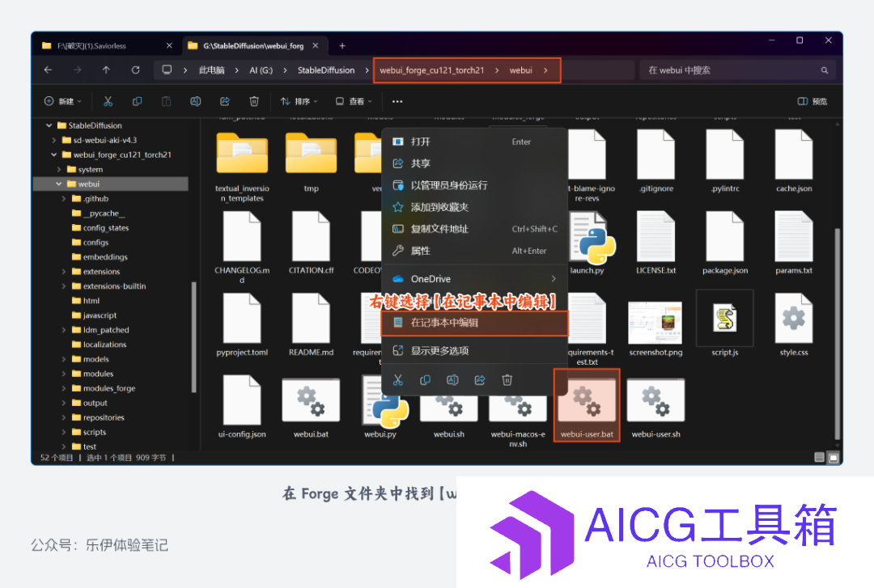The width and height of the screenshot is (874, 588).
Task: Switch to details view in status bar
Action: [x=819, y=458]
